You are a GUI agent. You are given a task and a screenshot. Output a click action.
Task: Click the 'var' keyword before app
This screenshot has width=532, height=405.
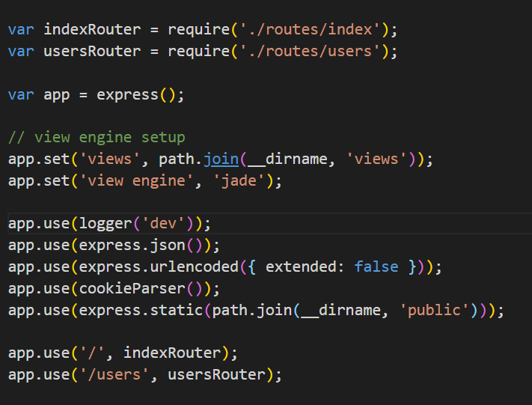pyautogui.click(x=21, y=95)
